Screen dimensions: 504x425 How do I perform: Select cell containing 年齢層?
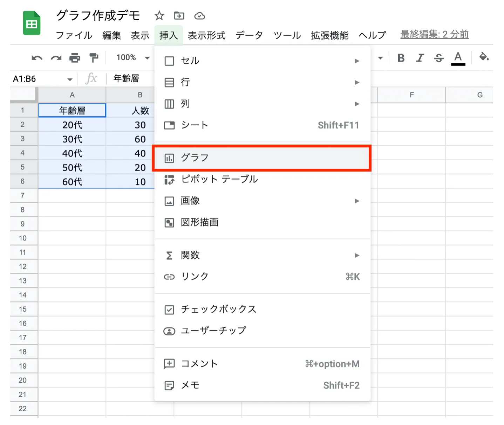[x=72, y=110]
